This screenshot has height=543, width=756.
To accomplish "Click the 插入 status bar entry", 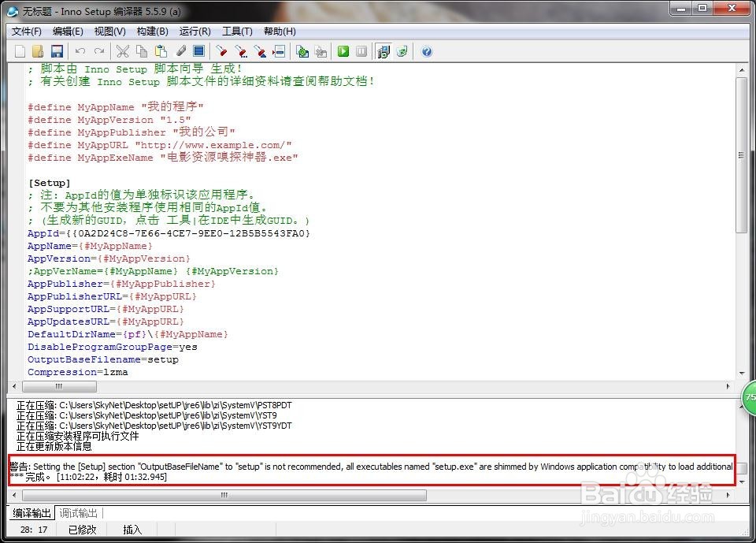I will 132,530.
